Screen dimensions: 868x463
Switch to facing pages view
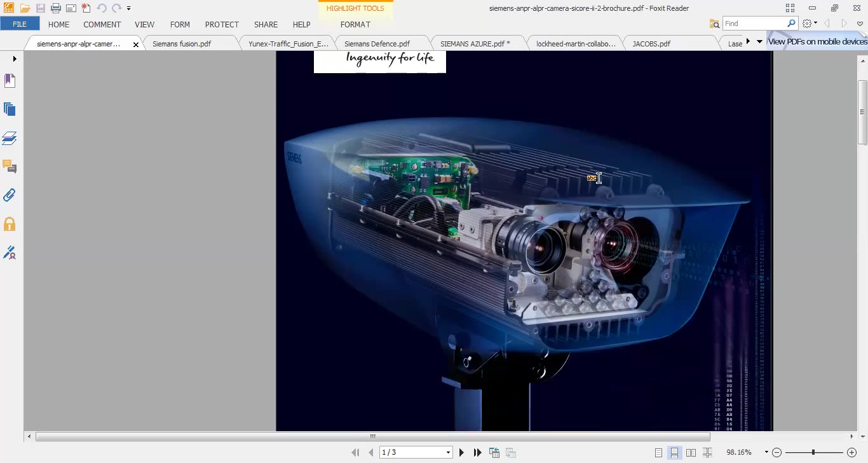pos(691,452)
